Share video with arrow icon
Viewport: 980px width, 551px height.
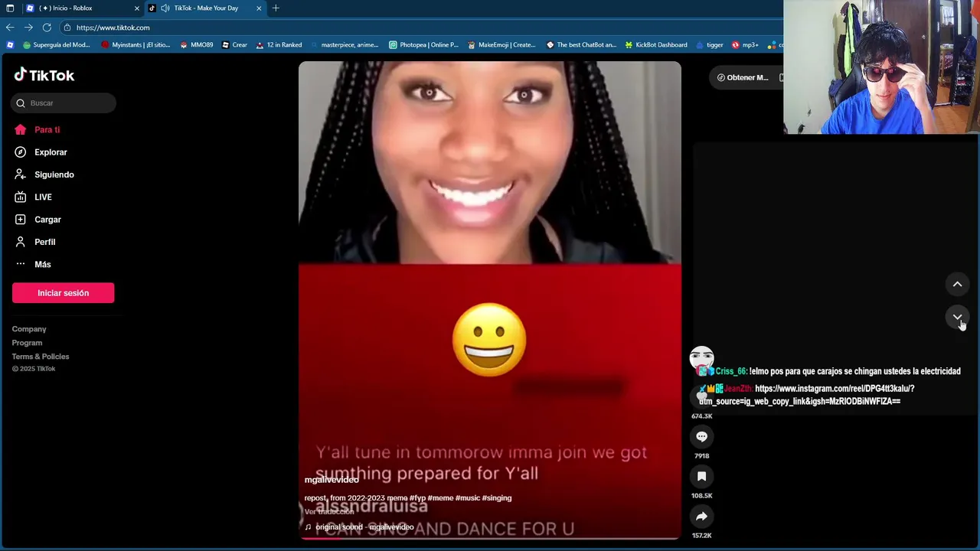pyautogui.click(x=701, y=517)
